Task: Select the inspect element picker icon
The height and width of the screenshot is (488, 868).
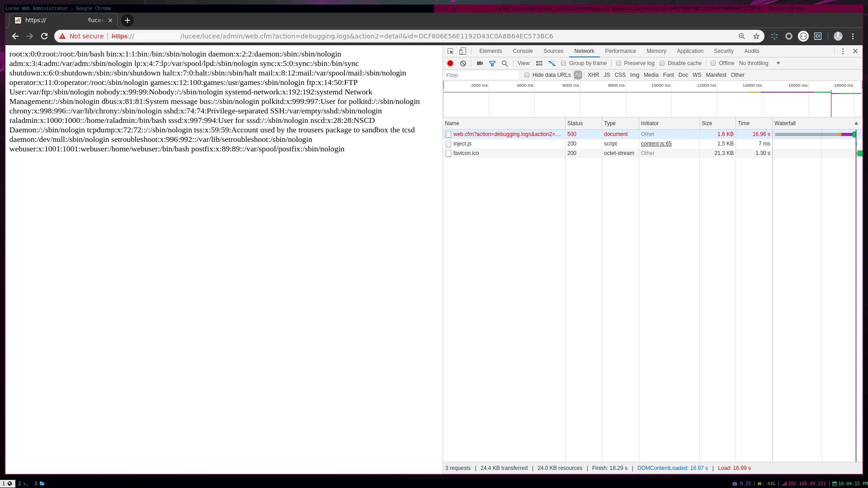Action: [x=450, y=51]
